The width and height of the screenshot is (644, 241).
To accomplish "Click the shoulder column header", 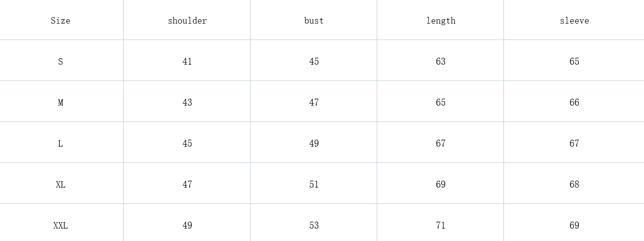I will (x=187, y=21).
